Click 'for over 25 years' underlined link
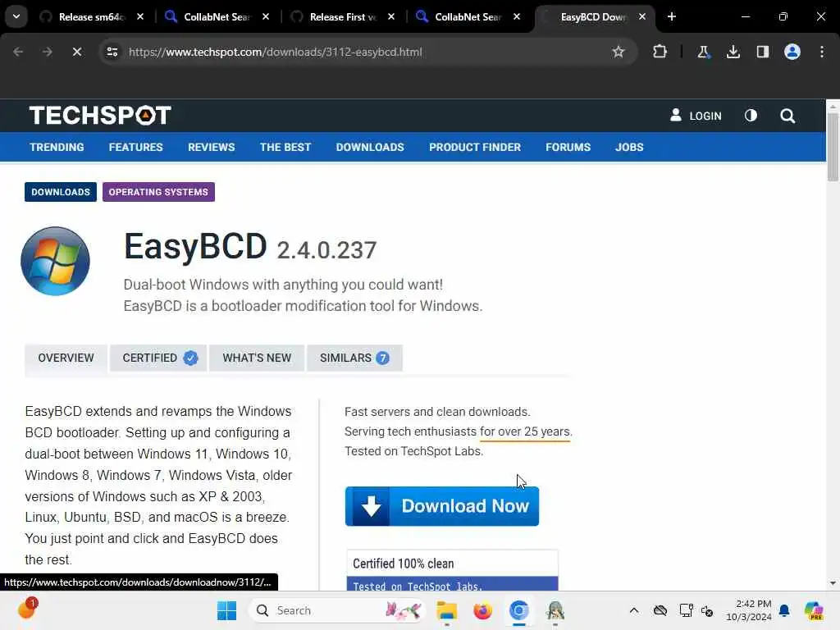The width and height of the screenshot is (840, 630). (x=526, y=431)
